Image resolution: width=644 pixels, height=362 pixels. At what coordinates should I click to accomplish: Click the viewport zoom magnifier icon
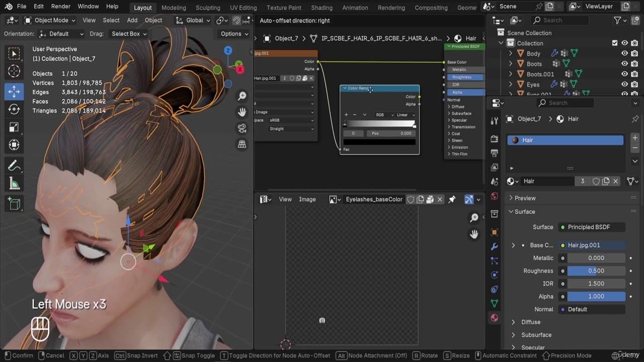coord(242,96)
